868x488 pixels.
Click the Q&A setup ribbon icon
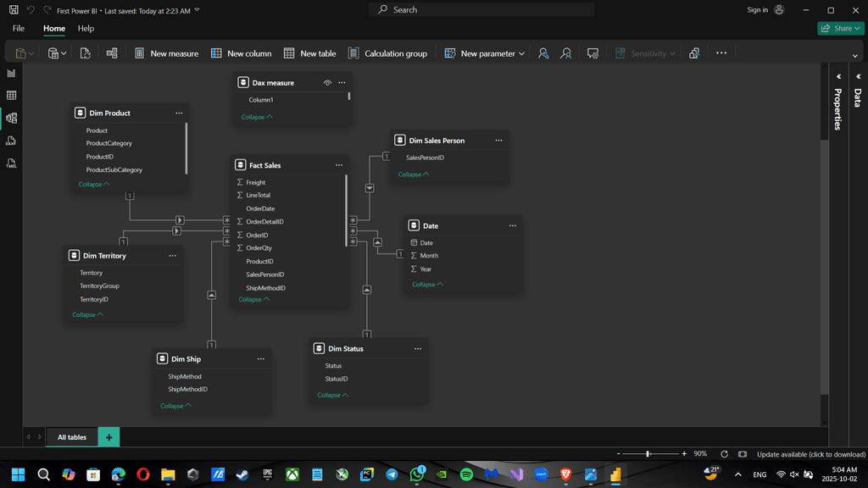click(x=593, y=53)
